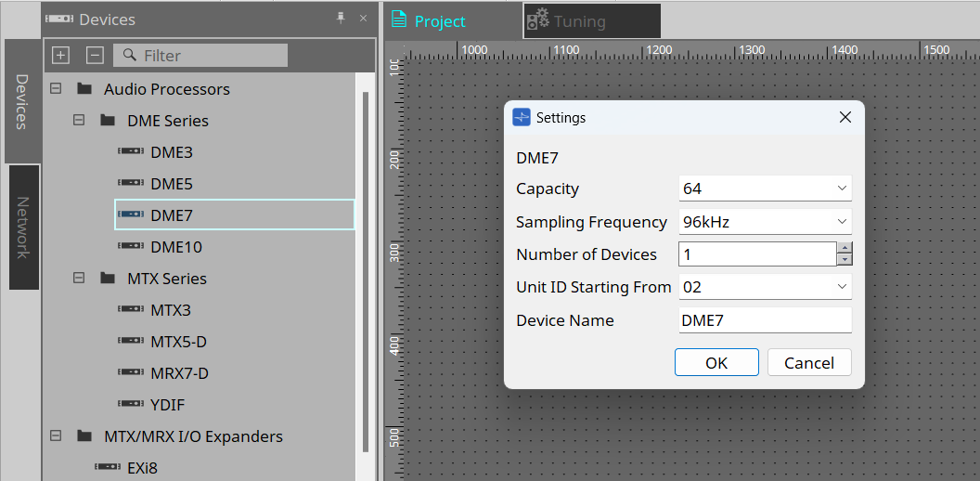
Task: Click the Device Name text field
Action: (x=765, y=320)
